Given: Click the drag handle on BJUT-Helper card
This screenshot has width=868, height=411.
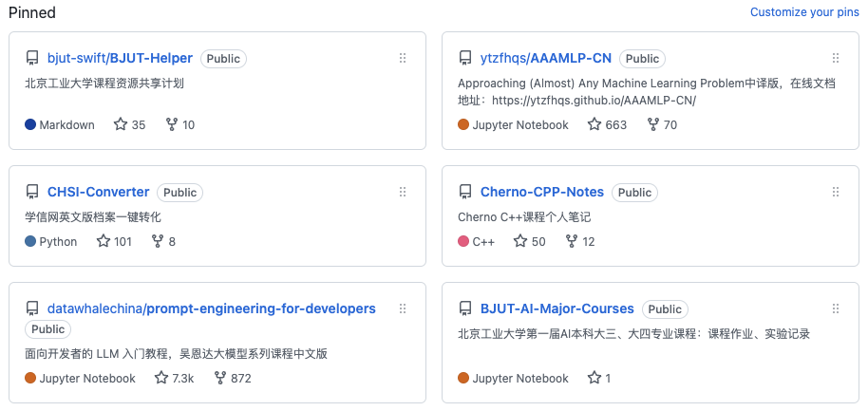Looking at the screenshot, I should (403, 58).
